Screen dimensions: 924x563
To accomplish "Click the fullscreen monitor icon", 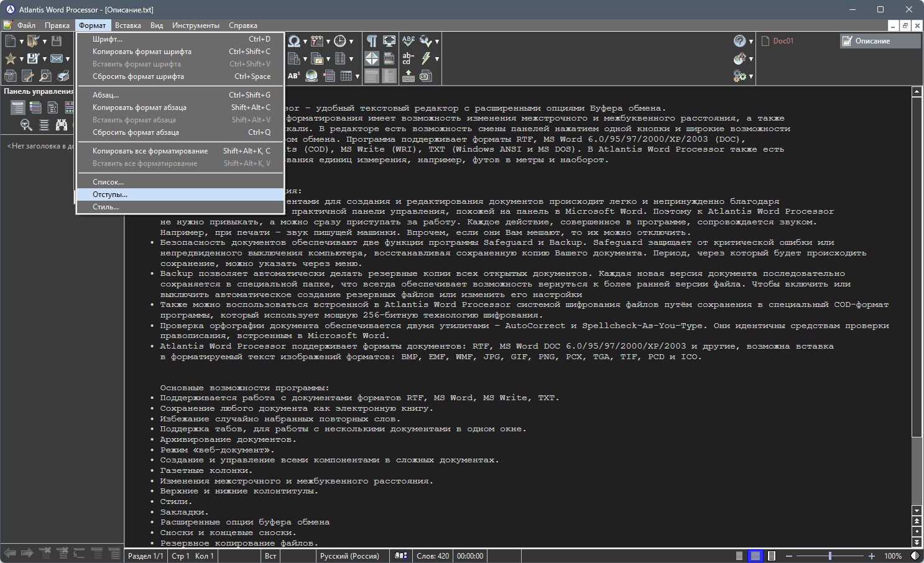I will pos(389,41).
